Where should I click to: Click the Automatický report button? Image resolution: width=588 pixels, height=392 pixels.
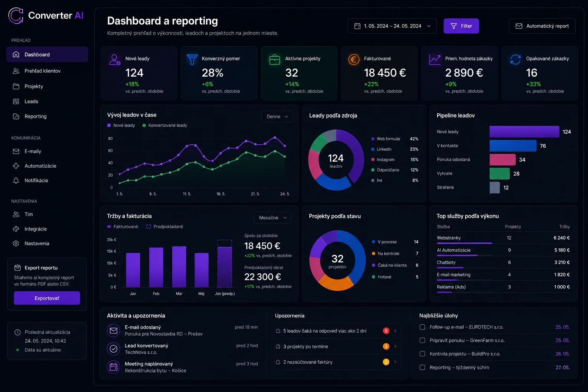tap(542, 26)
